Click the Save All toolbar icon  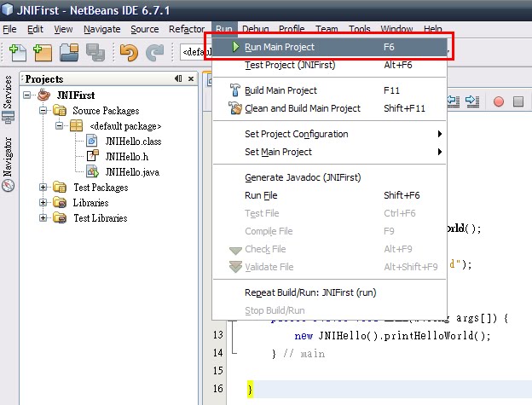95,53
